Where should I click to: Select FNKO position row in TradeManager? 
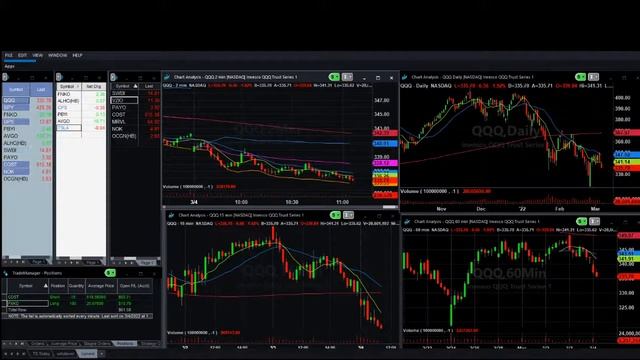click(78, 303)
